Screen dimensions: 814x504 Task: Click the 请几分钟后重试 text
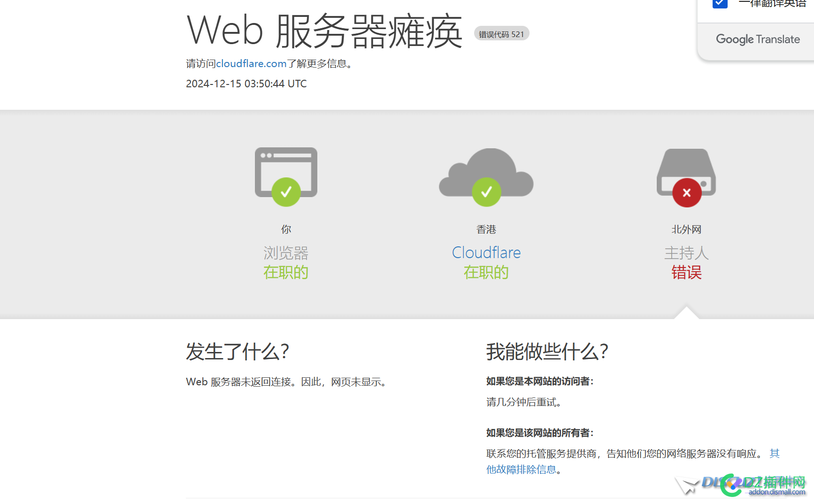pyautogui.click(x=524, y=402)
